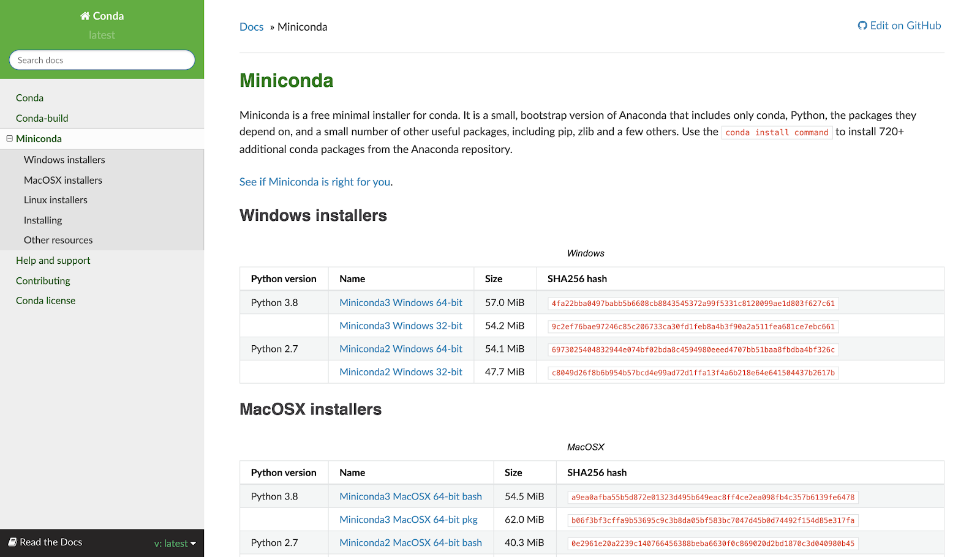This screenshot has height=557, width=980.
Task: Click the Windows table 'SHA256 hash' header
Action: [x=577, y=279]
